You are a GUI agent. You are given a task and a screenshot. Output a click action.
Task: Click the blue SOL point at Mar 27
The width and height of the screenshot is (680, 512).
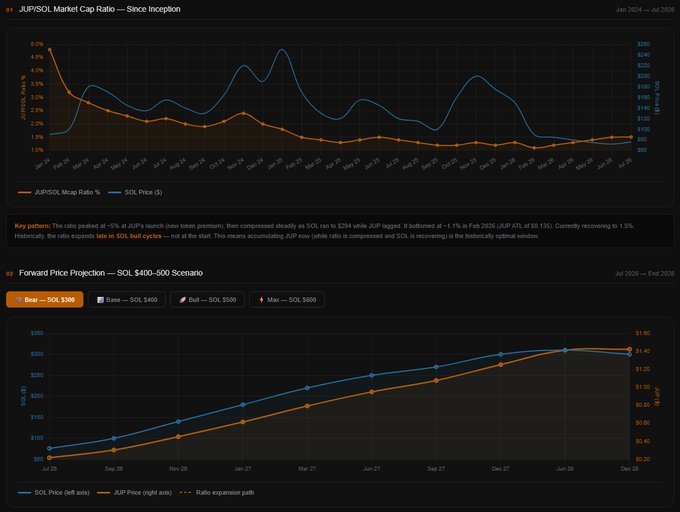coord(307,388)
